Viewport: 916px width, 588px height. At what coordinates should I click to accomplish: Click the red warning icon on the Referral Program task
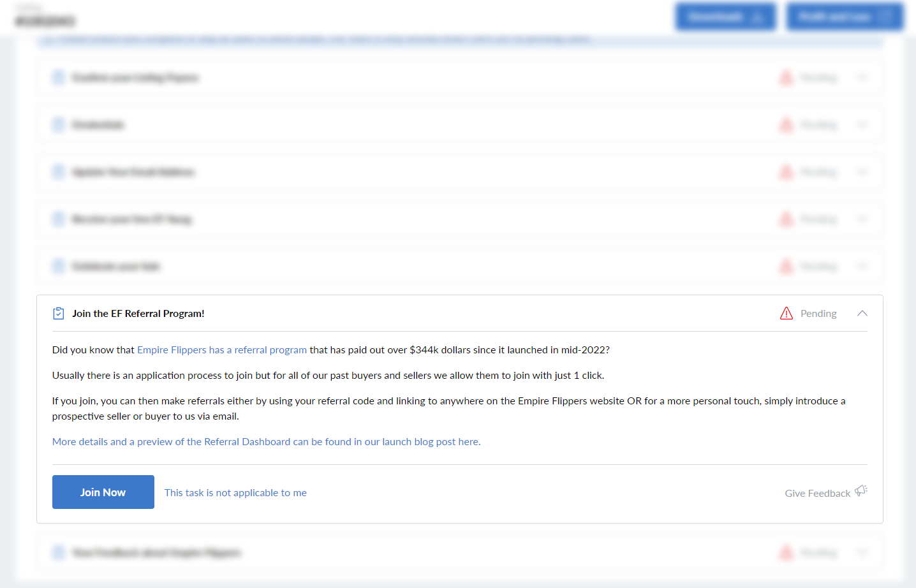click(787, 313)
